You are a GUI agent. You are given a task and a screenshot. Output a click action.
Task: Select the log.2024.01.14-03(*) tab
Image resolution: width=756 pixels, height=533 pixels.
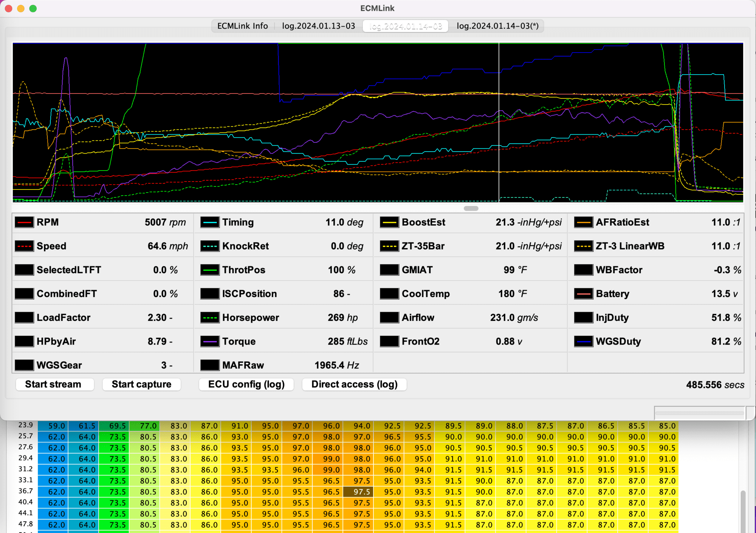497,26
